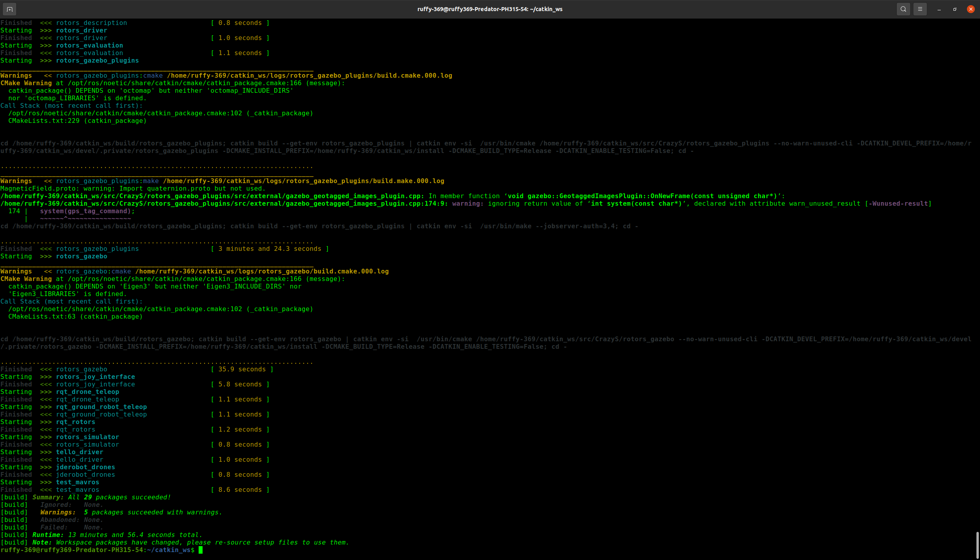
Task: Click the close window icon
Action: point(970,10)
